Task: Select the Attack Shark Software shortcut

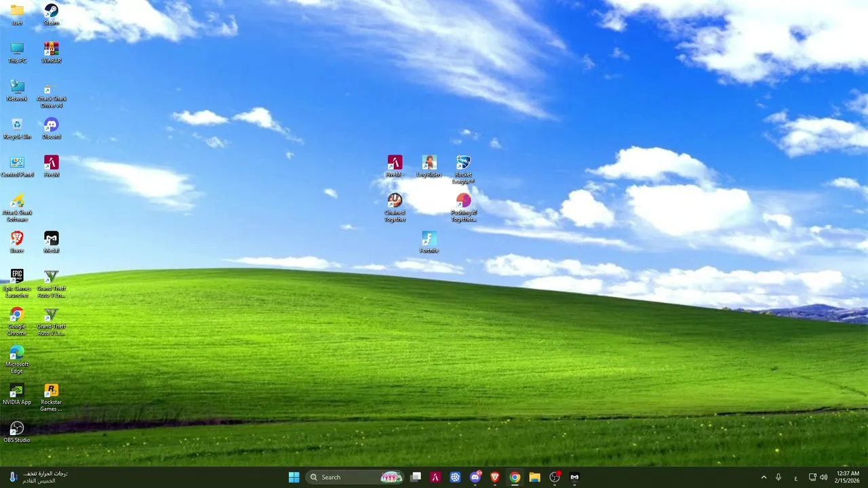Action: point(17,207)
